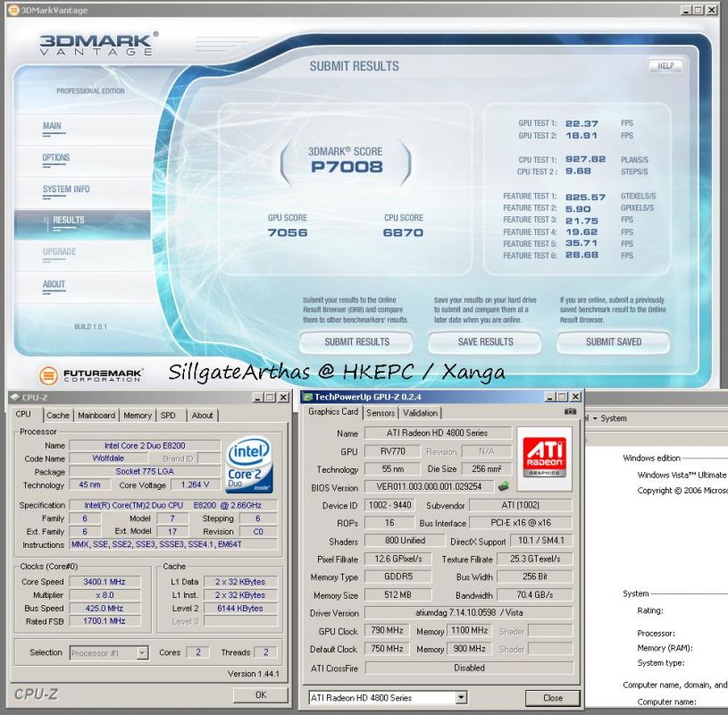Switch to the Mainboard tab in CPU-Z
This screenshot has width=728, height=715.
tap(96, 415)
